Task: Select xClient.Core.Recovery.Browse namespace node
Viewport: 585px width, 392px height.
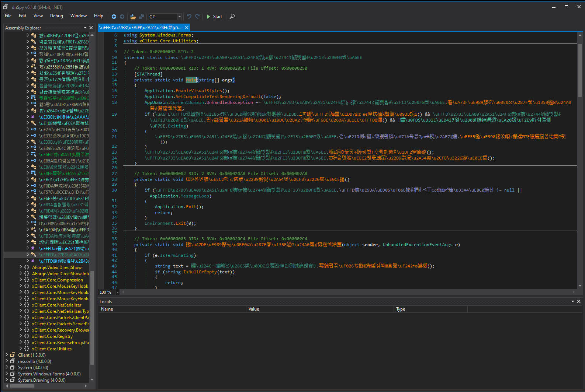Action: click(x=60, y=330)
